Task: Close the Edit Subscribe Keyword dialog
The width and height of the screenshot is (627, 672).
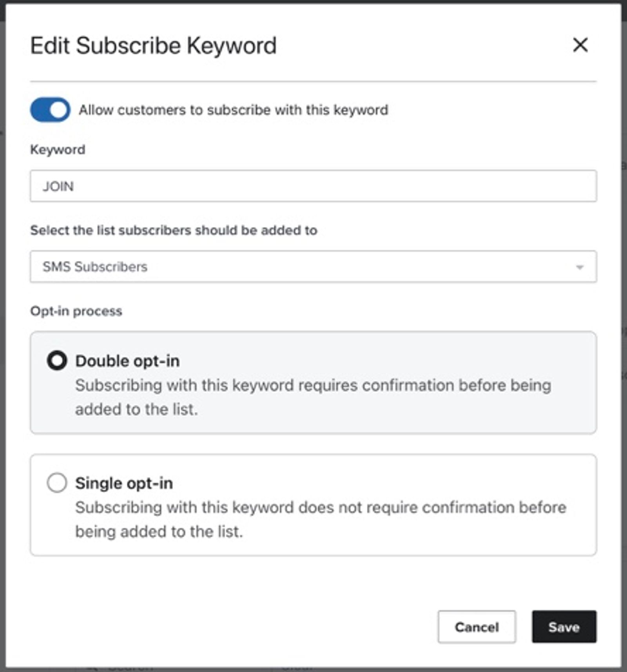Action: tap(580, 45)
